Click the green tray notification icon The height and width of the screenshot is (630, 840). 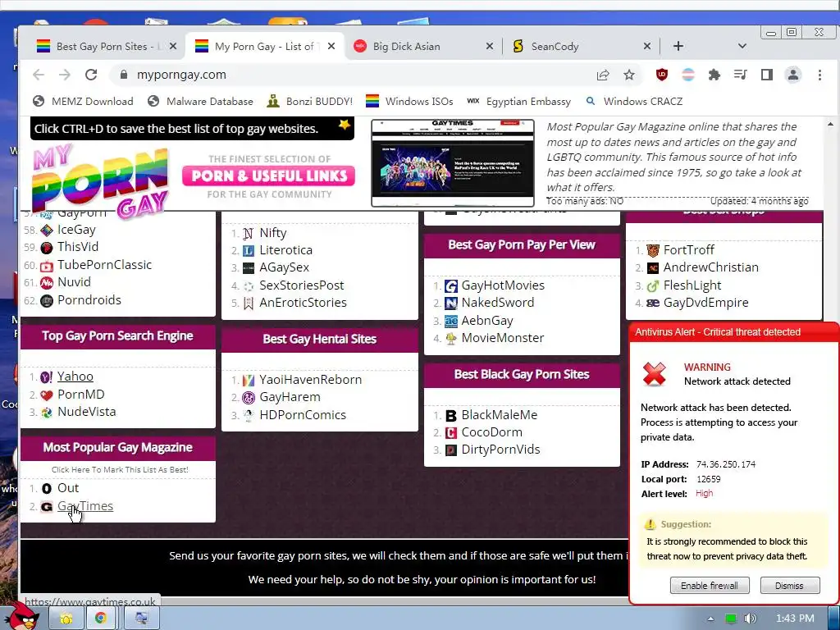[731, 619]
